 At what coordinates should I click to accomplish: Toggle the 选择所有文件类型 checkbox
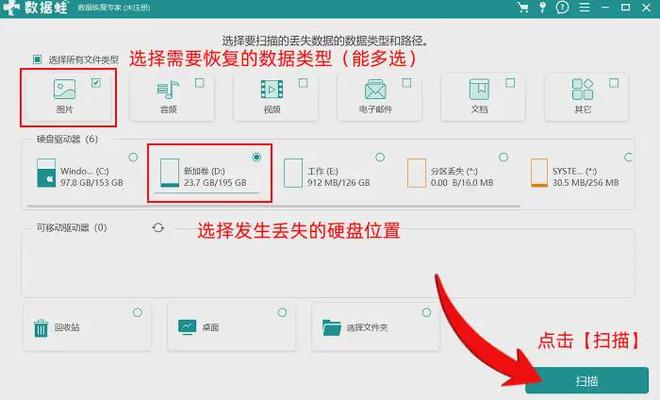click(x=37, y=59)
